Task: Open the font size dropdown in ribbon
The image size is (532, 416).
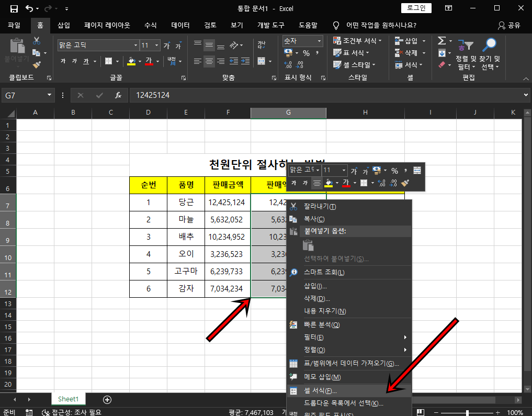Action: point(156,45)
